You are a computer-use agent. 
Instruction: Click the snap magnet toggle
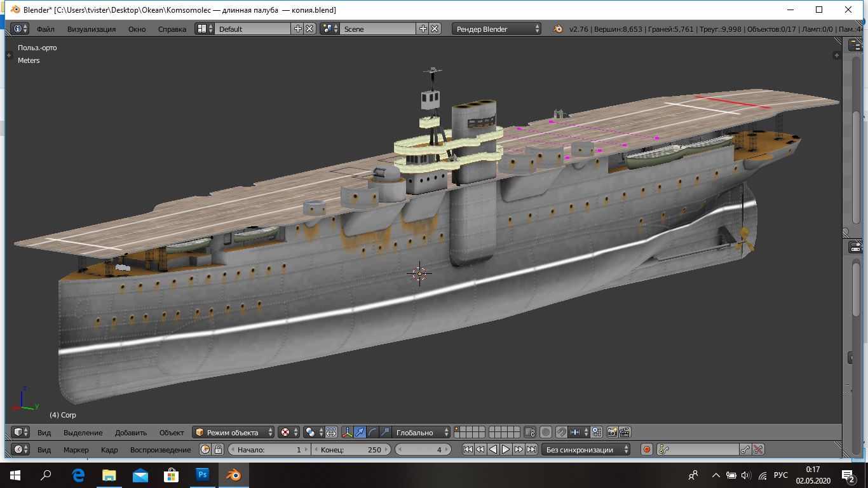[562, 433]
